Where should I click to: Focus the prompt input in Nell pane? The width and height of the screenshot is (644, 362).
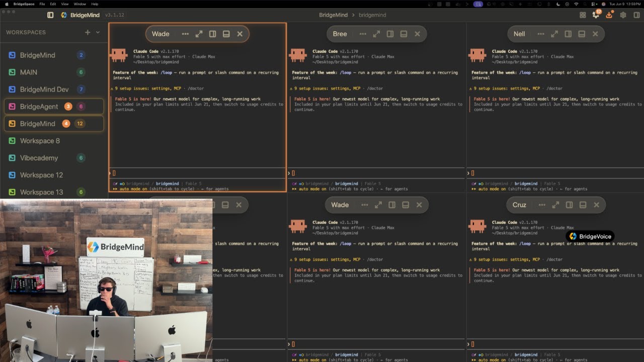point(555,173)
